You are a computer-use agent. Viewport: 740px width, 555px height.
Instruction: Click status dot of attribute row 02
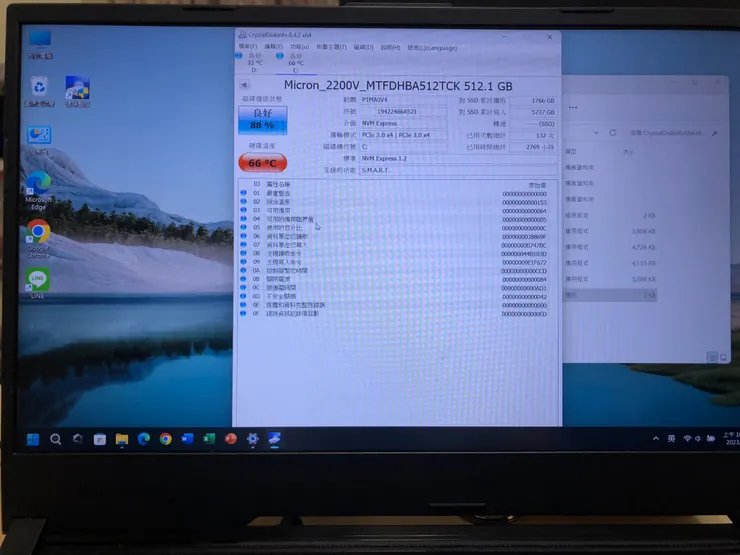coord(244,201)
